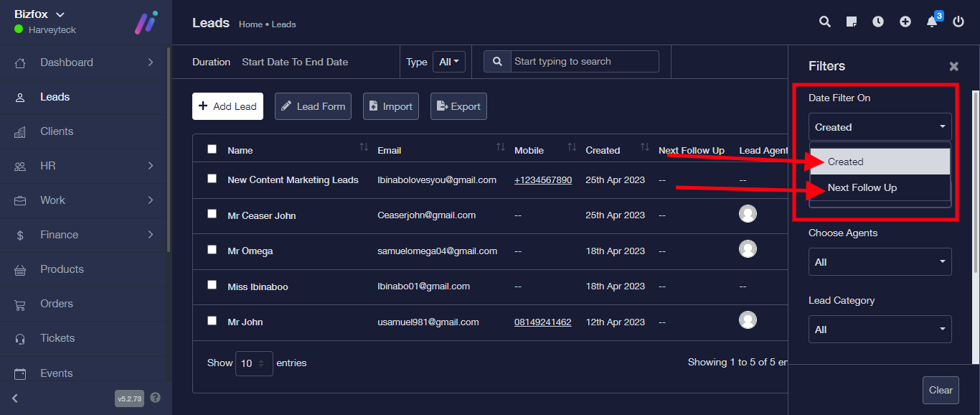Open the Type All dropdown

[449, 62]
